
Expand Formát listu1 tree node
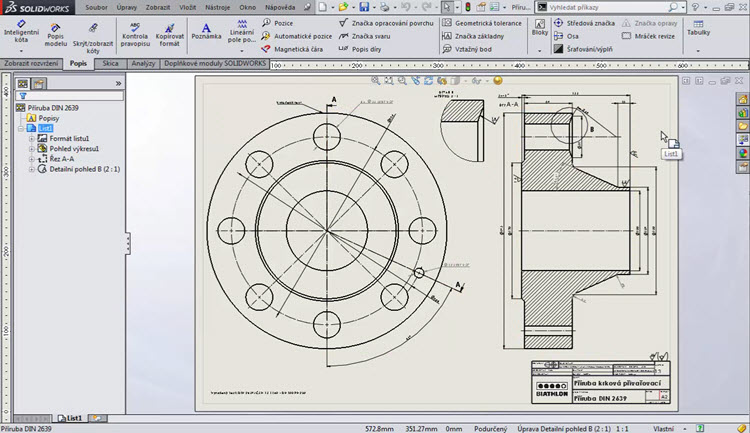point(32,139)
